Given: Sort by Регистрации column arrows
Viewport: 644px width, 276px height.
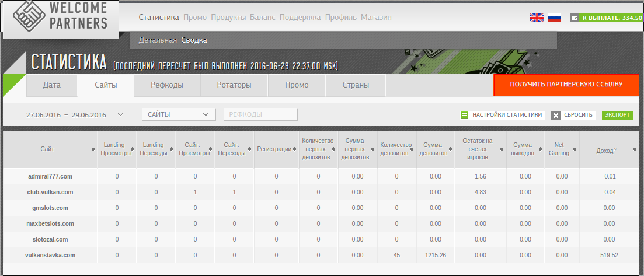Looking at the screenshot, I should [x=294, y=149].
